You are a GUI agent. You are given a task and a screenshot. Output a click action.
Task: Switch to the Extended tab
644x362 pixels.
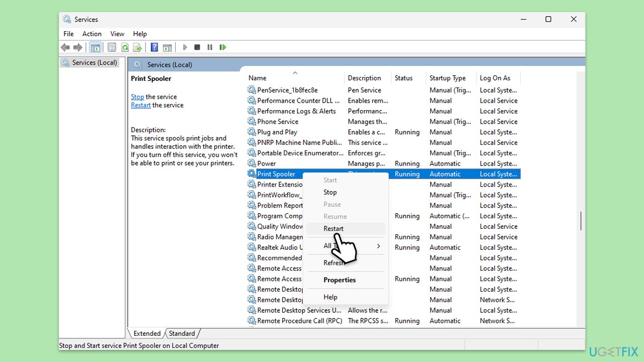pyautogui.click(x=147, y=333)
